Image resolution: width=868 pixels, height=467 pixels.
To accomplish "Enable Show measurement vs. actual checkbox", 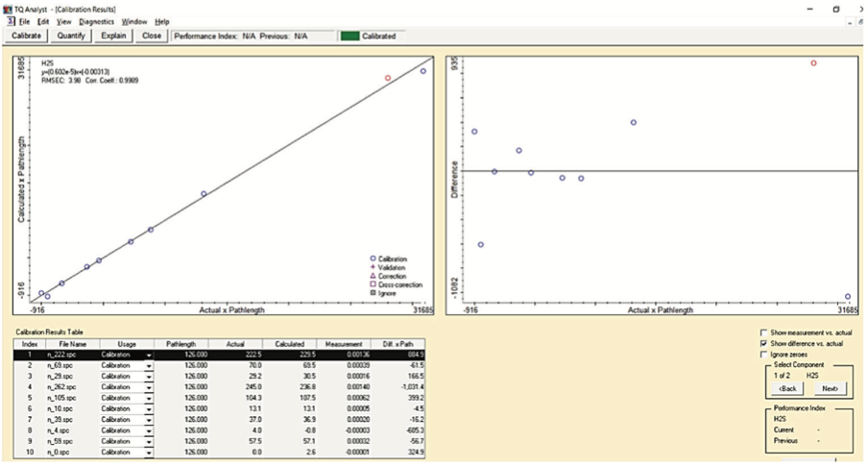I will (x=764, y=332).
